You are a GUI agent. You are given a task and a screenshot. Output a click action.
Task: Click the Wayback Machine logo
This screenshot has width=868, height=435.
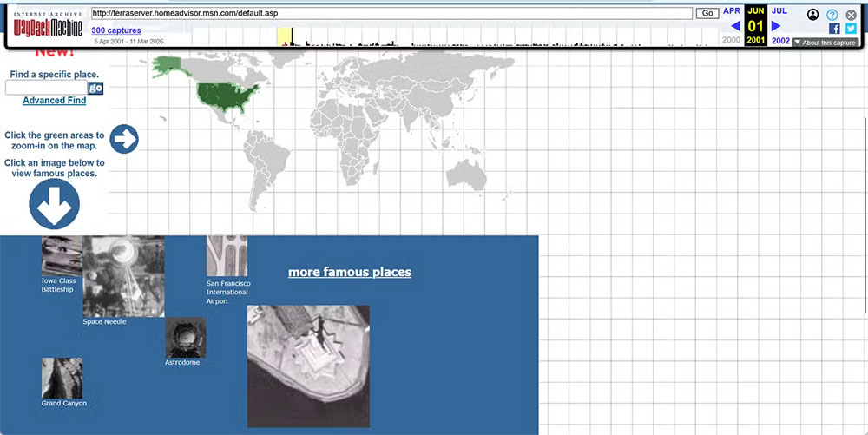point(48,25)
